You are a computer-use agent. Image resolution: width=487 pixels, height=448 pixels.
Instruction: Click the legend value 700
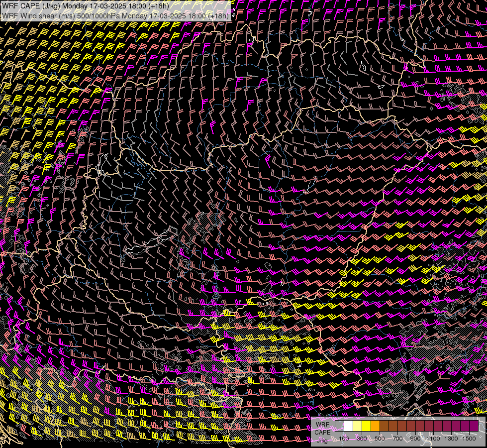(x=397, y=439)
